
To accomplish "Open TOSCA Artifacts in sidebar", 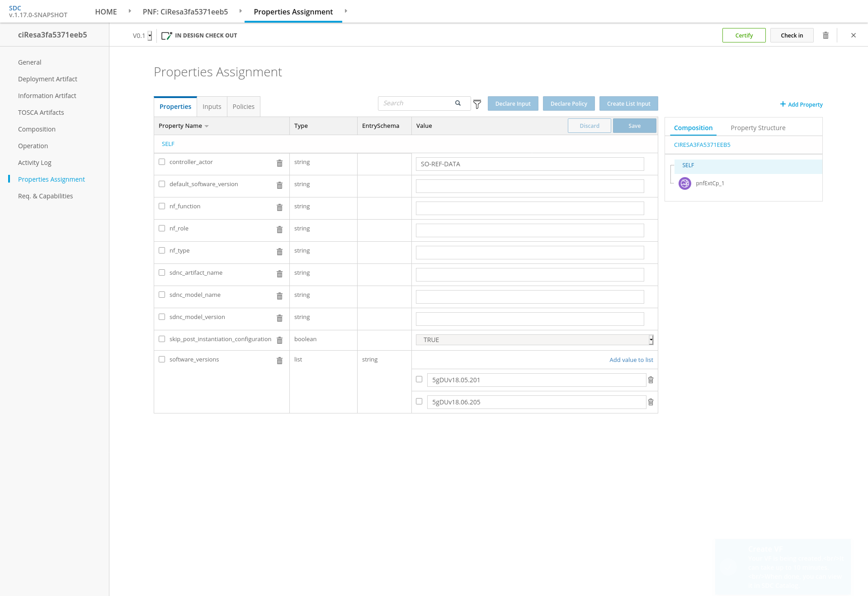I will pos(41,113).
